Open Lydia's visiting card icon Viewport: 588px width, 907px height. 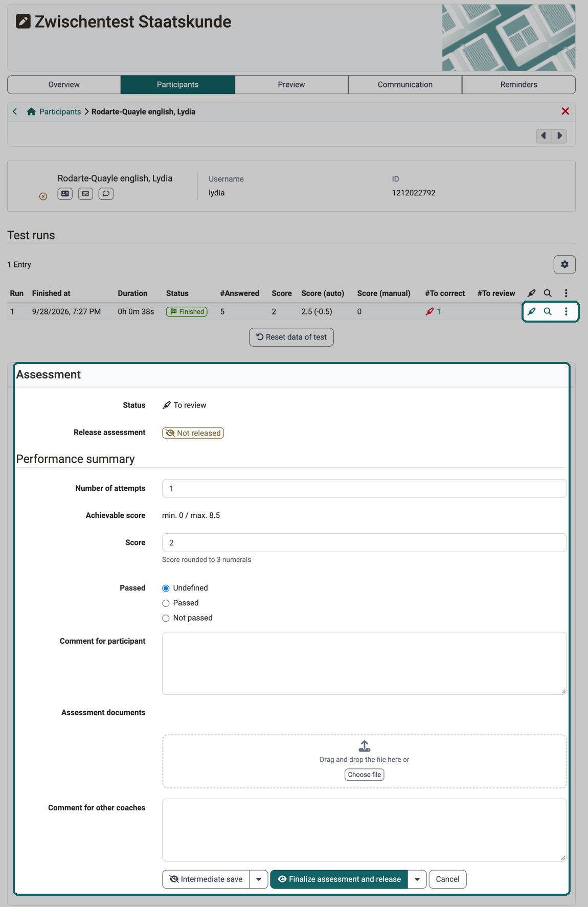(x=65, y=194)
